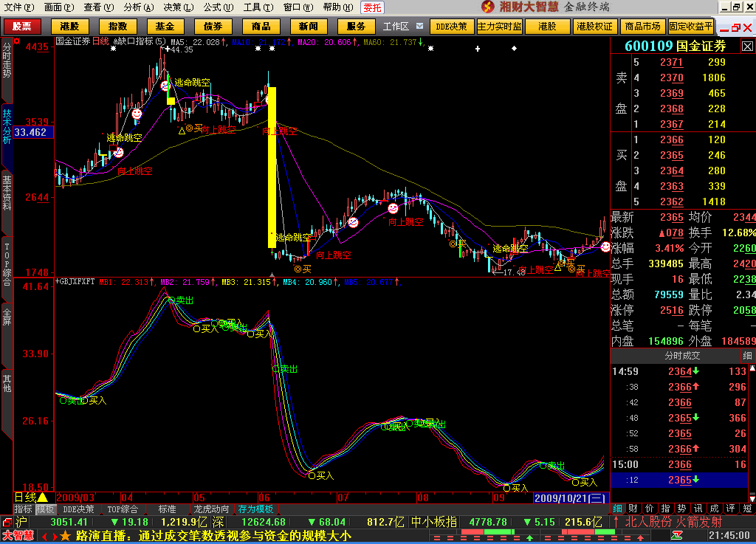Image resolution: width=756 pixels, height=544 pixels.
Task: Click the 分时成交 vertical scrollbar
Action: [752, 433]
